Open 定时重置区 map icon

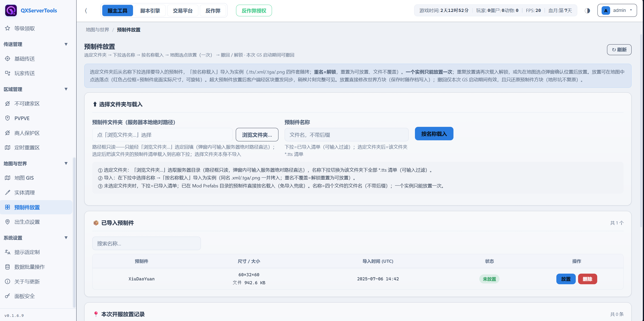(7, 148)
